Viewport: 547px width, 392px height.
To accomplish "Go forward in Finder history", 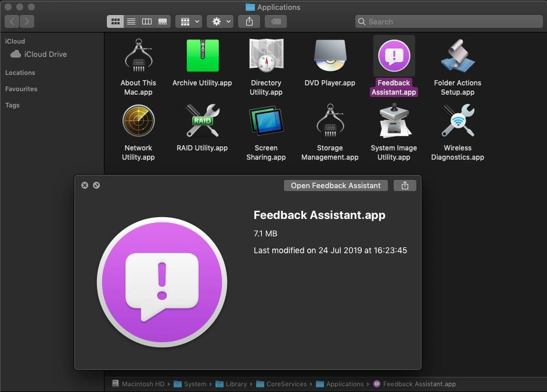I will 27,21.
